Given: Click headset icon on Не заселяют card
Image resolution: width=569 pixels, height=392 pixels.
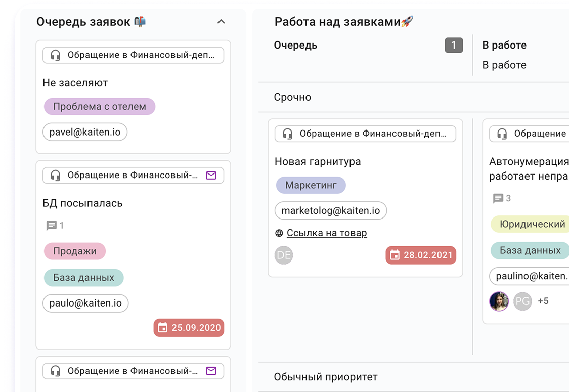Looking at the screenshot, I should (x=56, y=55).
